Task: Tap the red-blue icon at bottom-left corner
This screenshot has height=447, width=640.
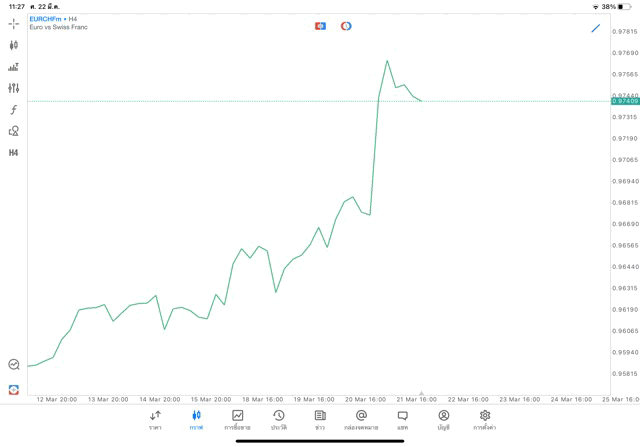Action: tap(13, 390)
